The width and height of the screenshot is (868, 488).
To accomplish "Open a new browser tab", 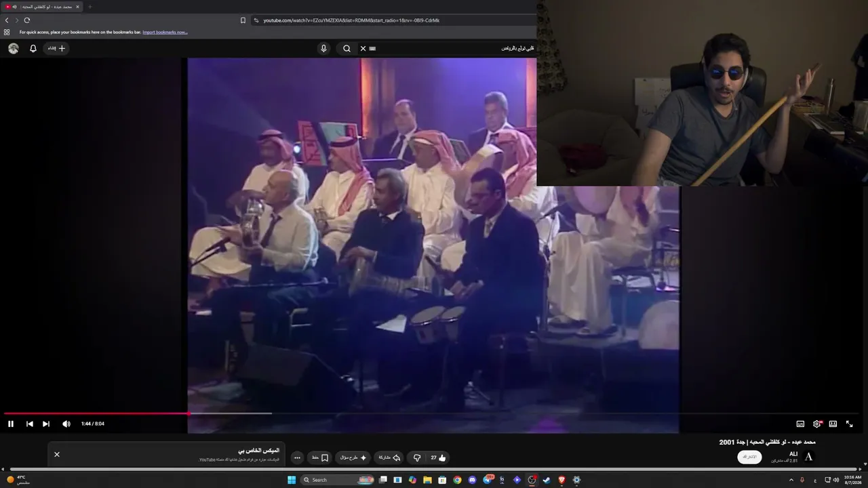I will point(90,7).
